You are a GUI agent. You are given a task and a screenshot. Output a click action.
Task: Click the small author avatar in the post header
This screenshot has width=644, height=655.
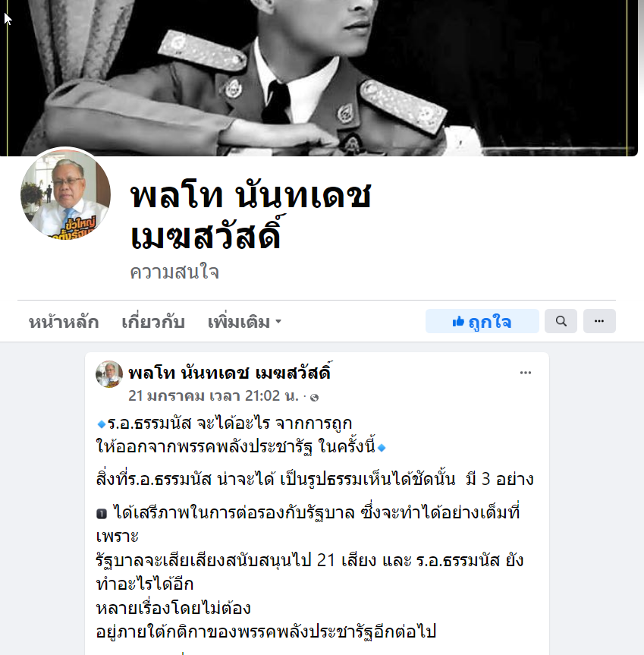tap(109, 374)
